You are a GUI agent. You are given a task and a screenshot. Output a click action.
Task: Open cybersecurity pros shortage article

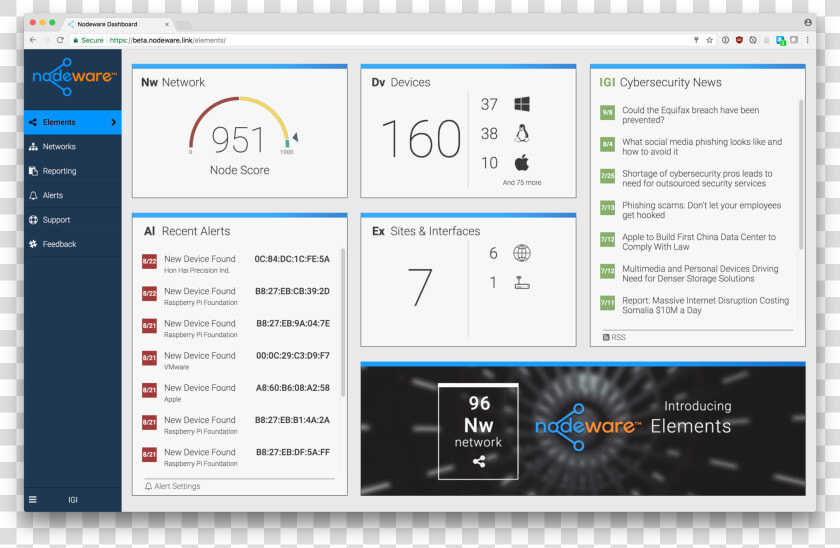point(697,178)
